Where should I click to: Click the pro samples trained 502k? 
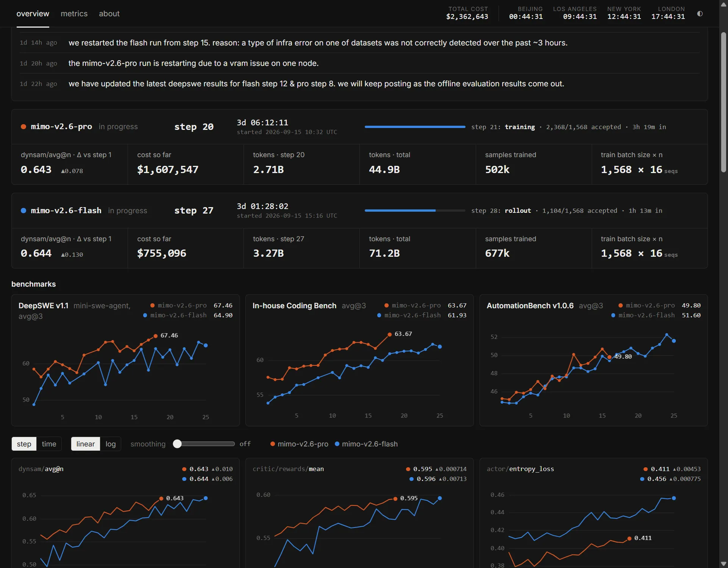[497, 170]
